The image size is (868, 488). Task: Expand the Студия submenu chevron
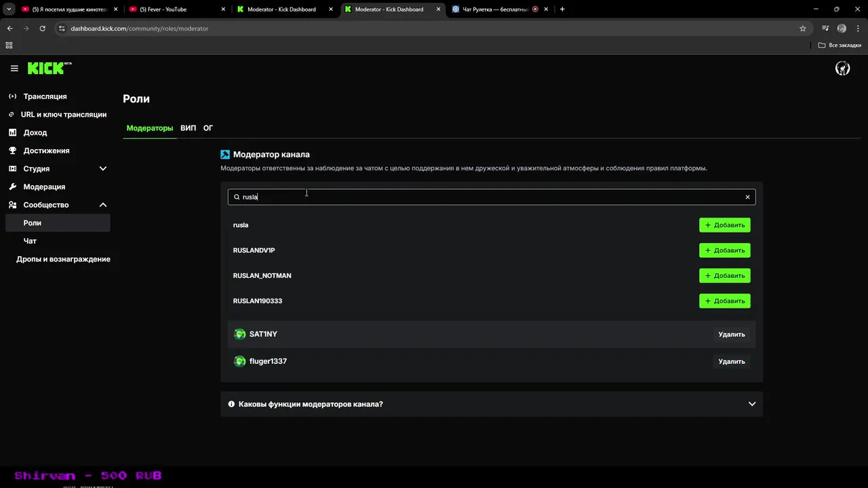(x=103, y=169)
